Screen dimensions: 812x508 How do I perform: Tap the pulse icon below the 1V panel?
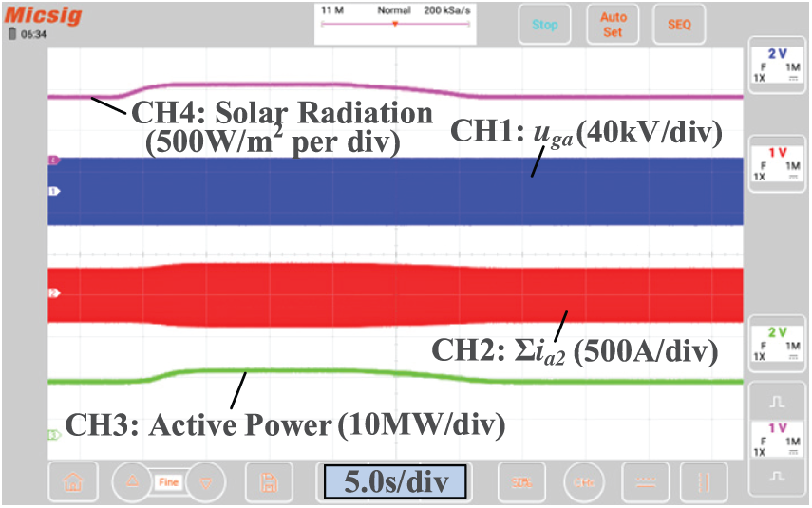[777, 477]
